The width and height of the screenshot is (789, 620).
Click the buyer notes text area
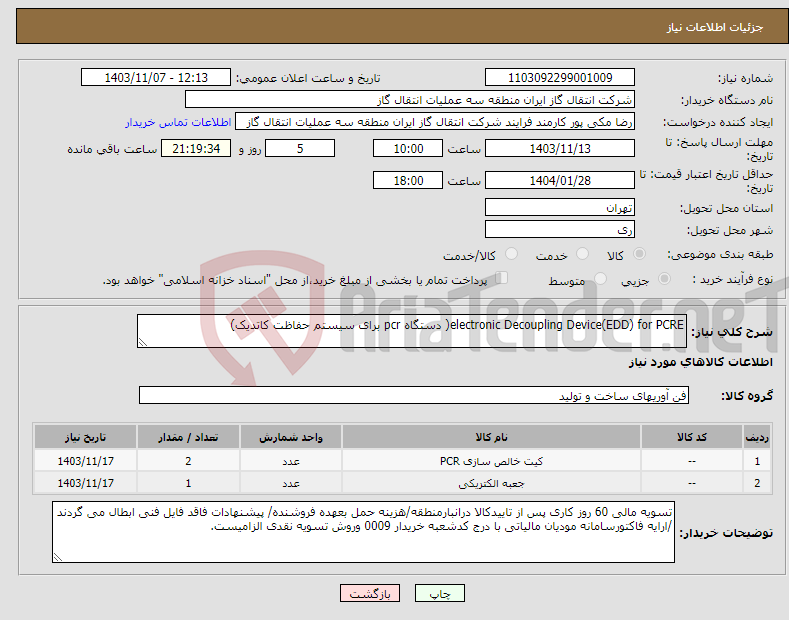363,532
